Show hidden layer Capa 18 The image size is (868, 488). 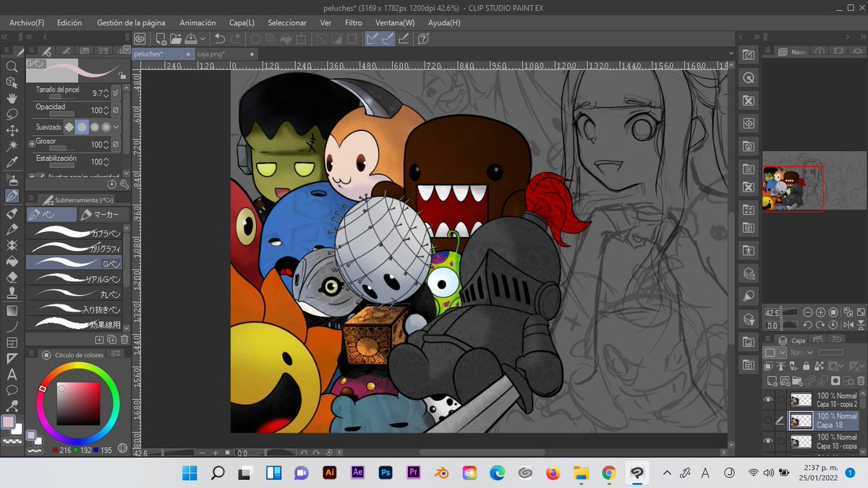768,420
